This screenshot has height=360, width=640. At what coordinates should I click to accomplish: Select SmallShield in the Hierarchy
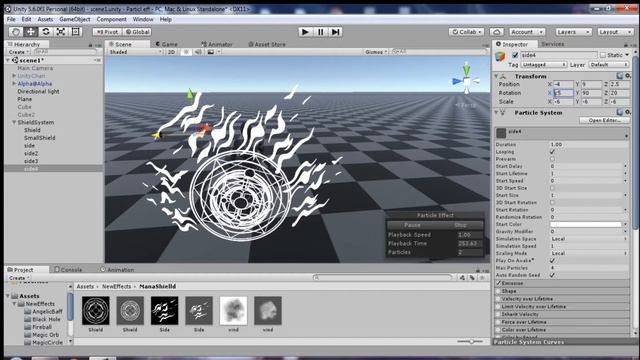pos(40,138)
